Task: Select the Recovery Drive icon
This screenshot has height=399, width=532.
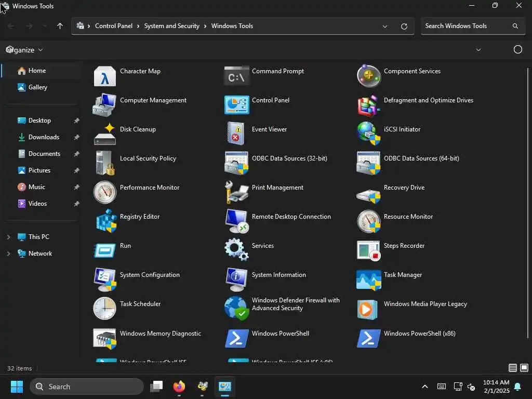Action: click(368, 196)
